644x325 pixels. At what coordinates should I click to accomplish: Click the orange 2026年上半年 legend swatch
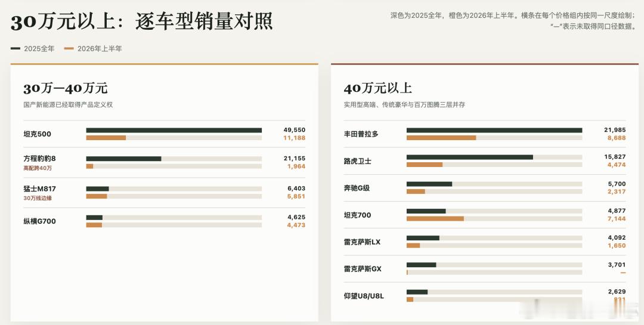69,48
